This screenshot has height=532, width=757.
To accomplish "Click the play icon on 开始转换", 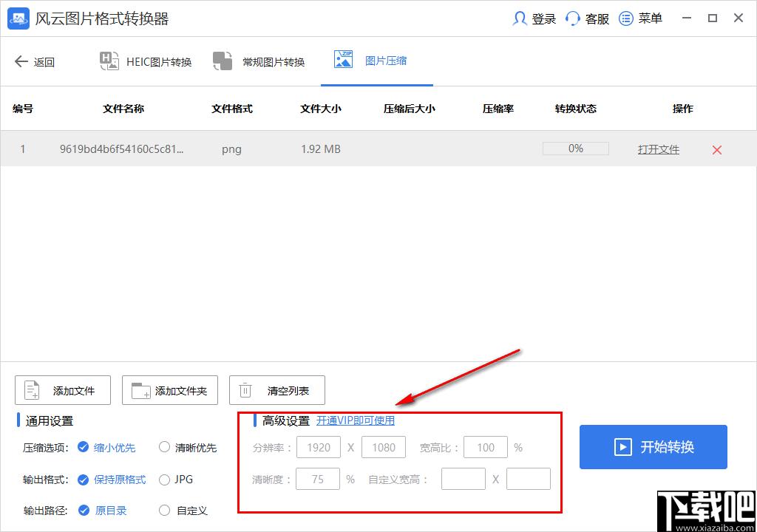I will click(x=622, y=447).
